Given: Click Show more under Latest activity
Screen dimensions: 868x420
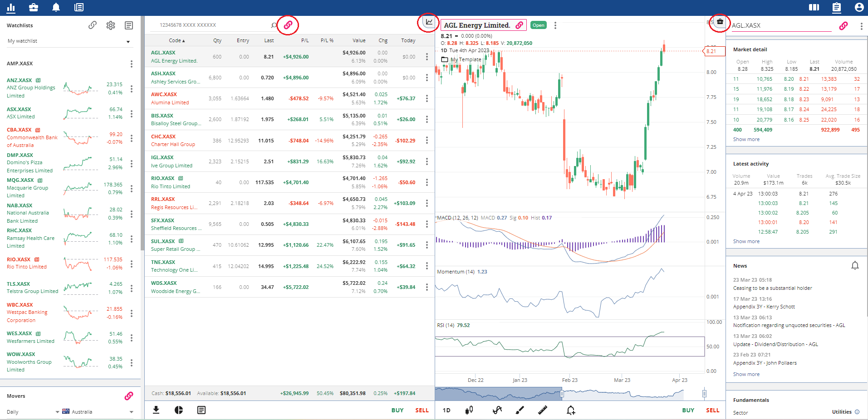Looking at the screenshot, I should 746,241.
